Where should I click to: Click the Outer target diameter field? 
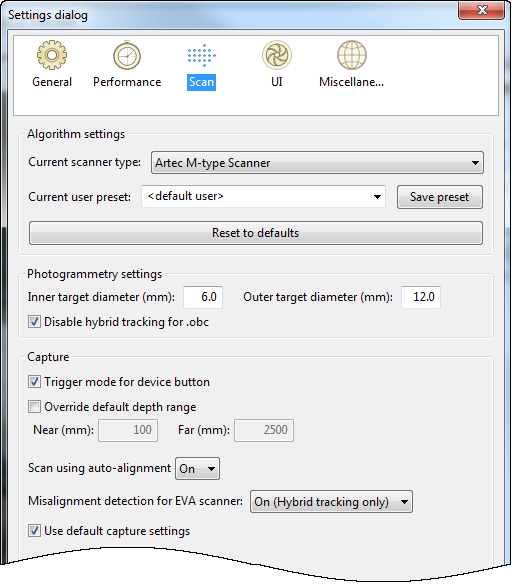point(421,297)
